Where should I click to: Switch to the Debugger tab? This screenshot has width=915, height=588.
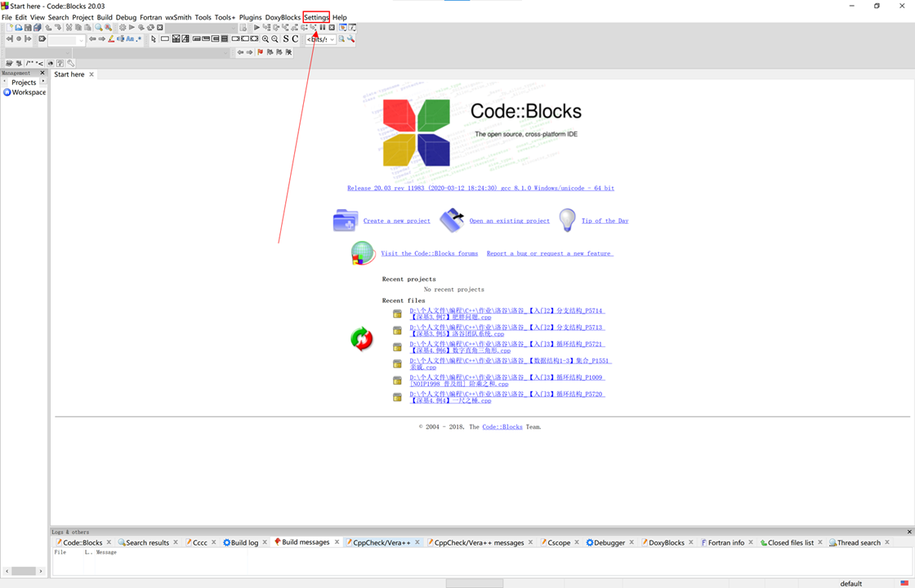pyautogui.click(x=609, y=542)
